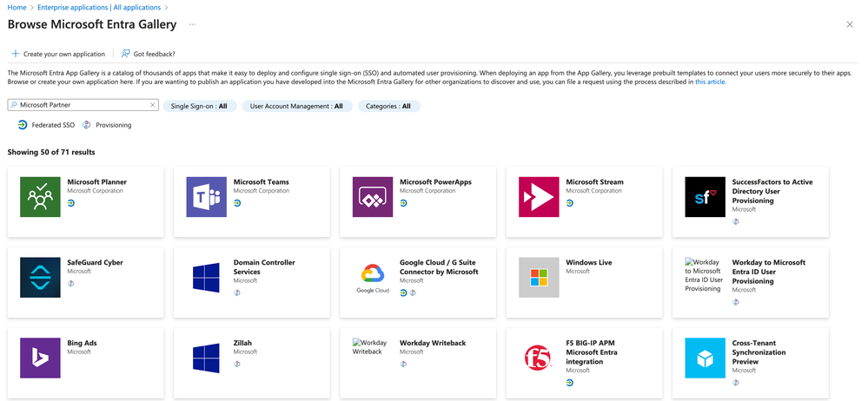868x401 pixels.
Task: Clear the search box with X
Action: pyautogui.click(x=153, y=105)
